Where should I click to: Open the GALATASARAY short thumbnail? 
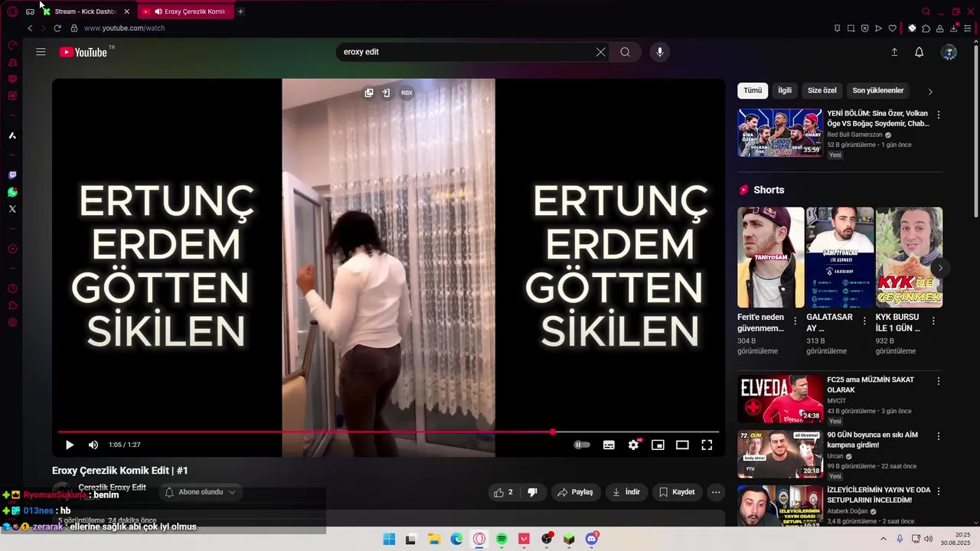839,257
